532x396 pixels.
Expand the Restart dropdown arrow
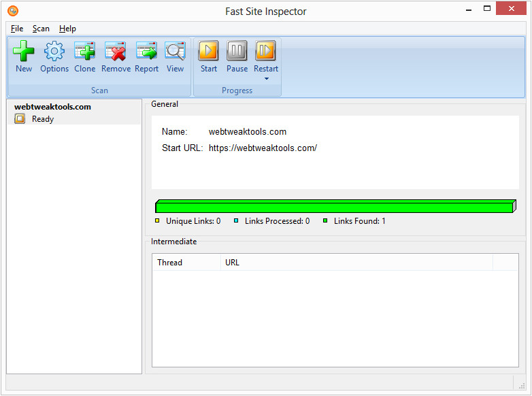pyautogui.click(x=266, y=78)
